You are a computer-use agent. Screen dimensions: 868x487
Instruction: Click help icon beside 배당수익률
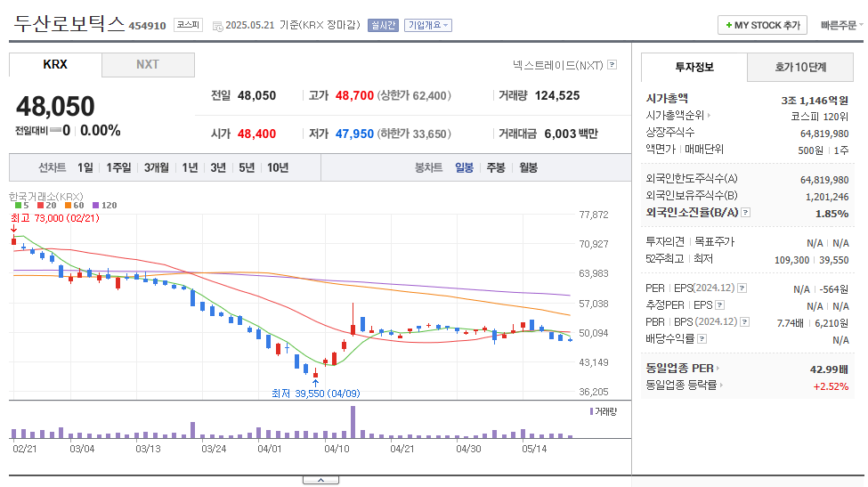(x=702, y=338)
